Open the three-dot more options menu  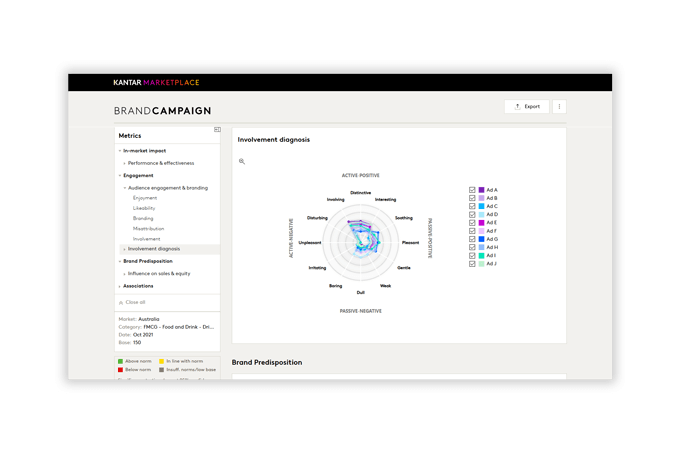coord(559,106)
